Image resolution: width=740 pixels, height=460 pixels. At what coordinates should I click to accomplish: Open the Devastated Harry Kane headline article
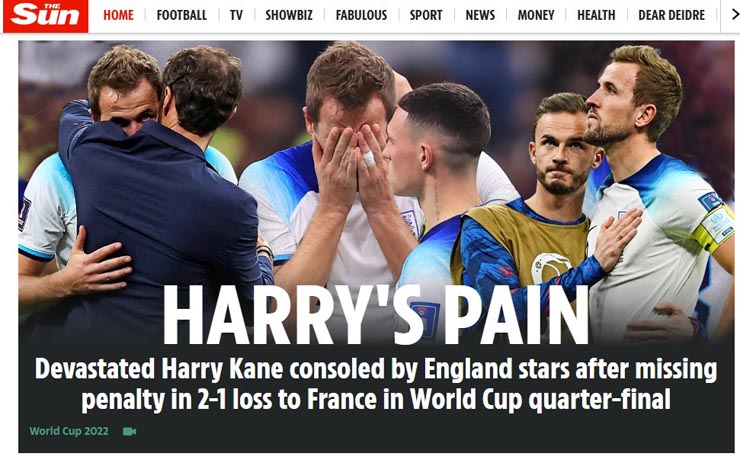376,384
